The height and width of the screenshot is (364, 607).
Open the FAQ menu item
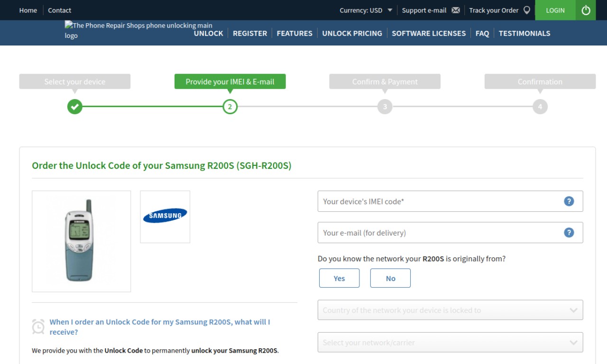[x=482, y=33]
